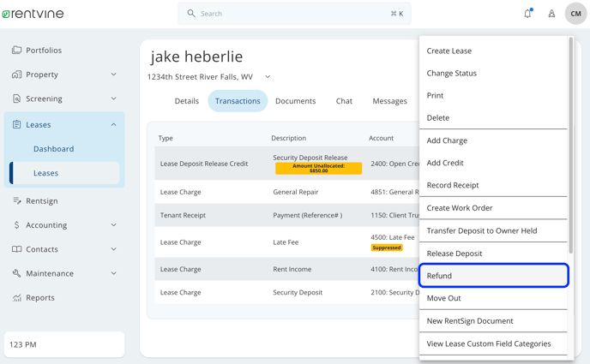Click the General Repair description cell
The height and width of the screenshot is (364, 590).
coord(295,192)
